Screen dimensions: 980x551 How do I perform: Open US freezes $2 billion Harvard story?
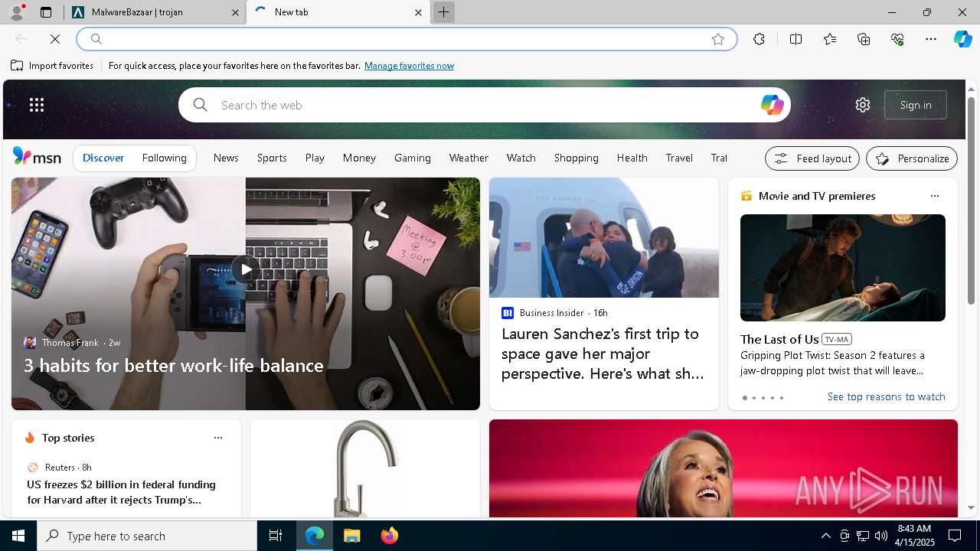click(x=121, y=492)
